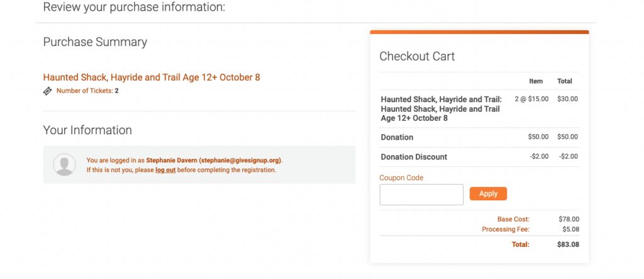This screenshot has width=644, height=279.
Task: Click the ticket icon beside Number of Tickets
Action: (x=48, y=91)
